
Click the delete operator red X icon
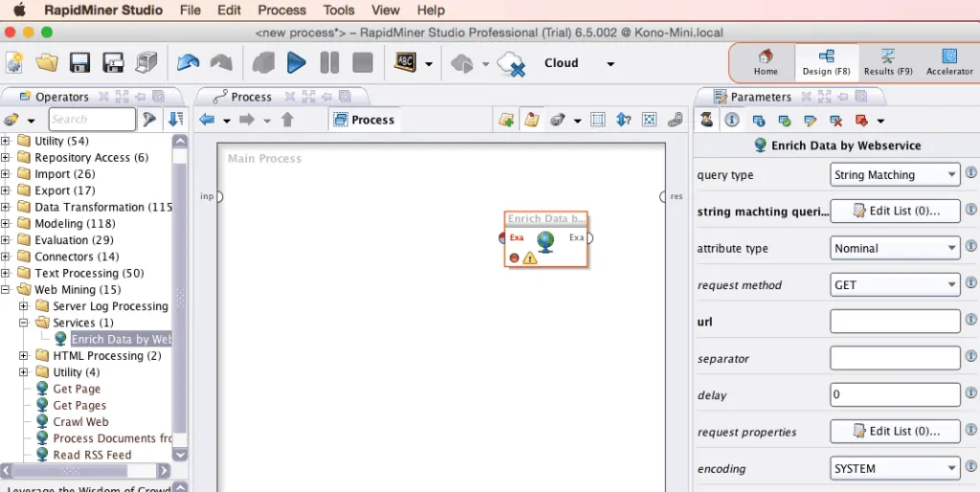[836, 120]
